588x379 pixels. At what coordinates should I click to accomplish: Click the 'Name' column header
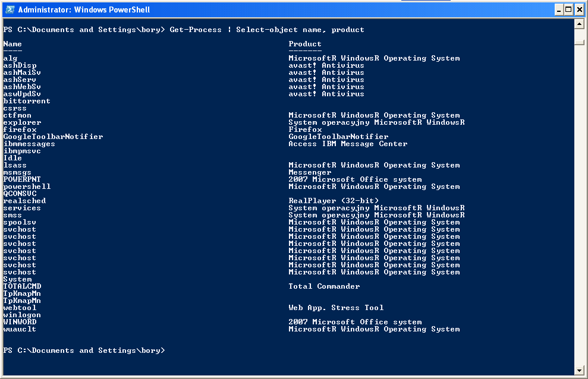coord(12,44)
